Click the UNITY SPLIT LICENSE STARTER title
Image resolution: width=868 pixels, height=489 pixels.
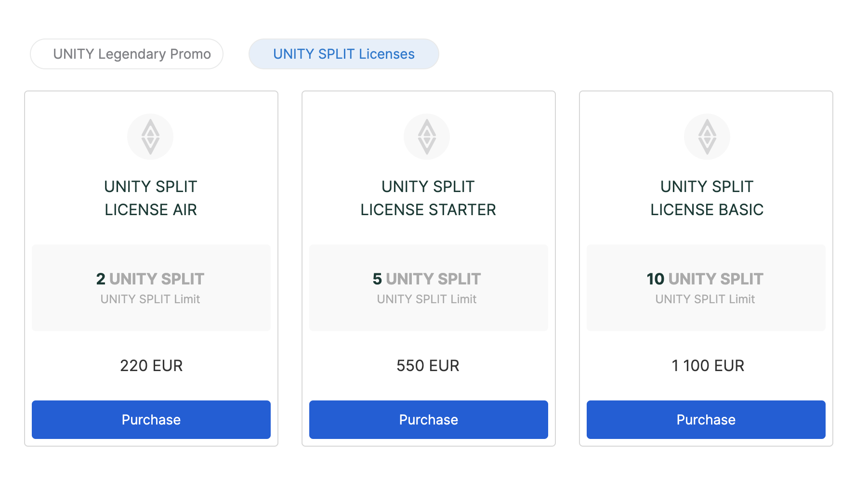[x=428, y=198]
